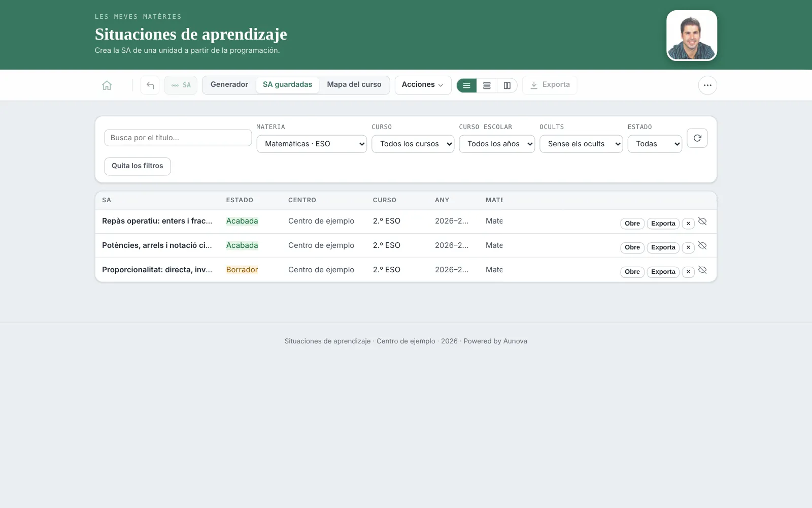This screenshot has width=812, height=508.
Task: Hide the Repàs operatiu row
Action: [702, 221]
